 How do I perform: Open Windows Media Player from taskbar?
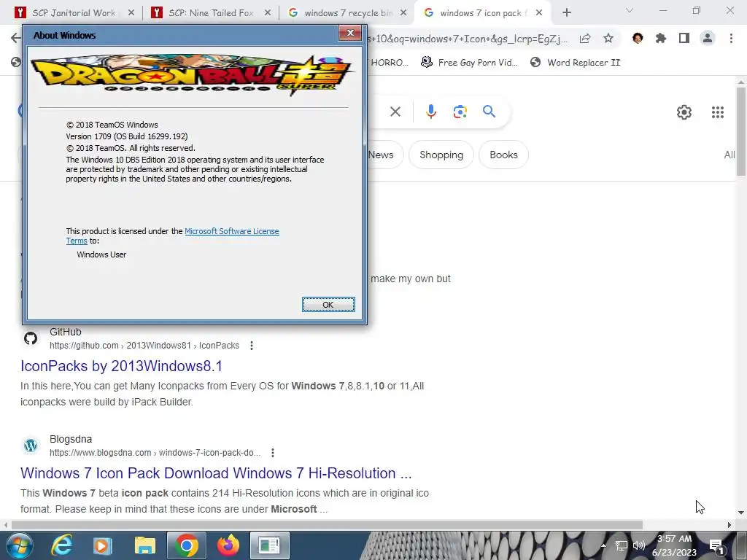(102, 545)
